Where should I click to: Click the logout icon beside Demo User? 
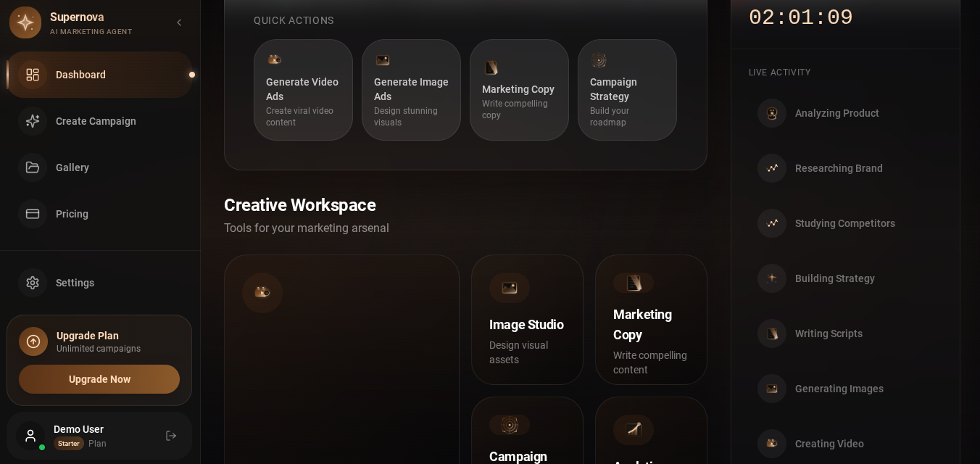click(171, 436)
